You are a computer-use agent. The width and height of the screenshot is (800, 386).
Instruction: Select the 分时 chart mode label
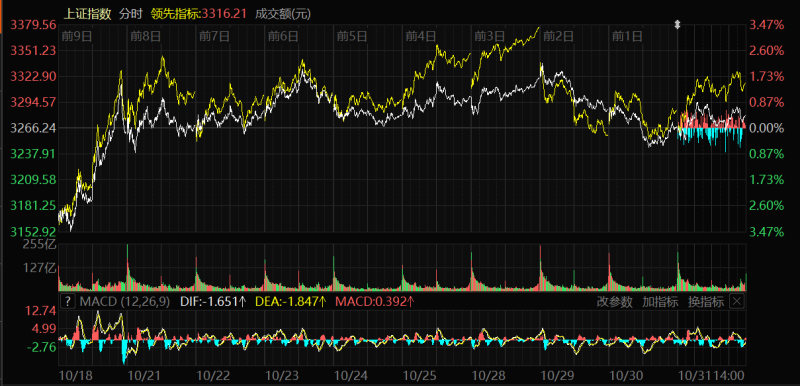pos(131,14)
